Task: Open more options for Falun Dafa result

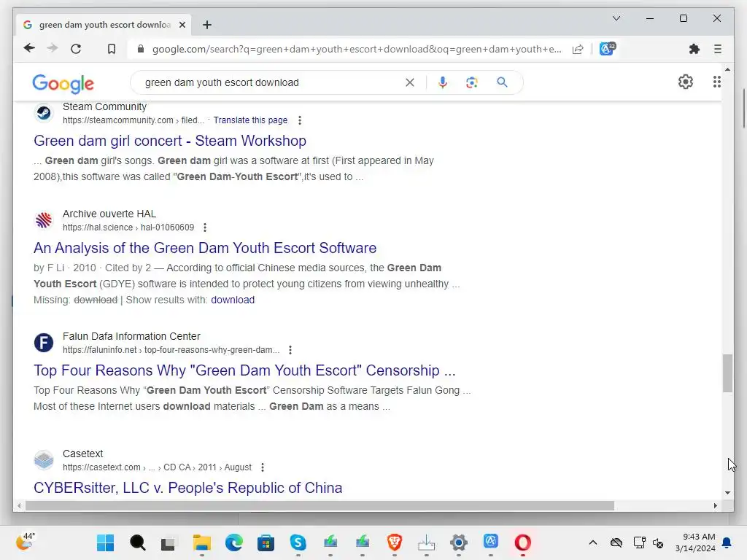Action: pyautogui.click(x=290, y=350)
